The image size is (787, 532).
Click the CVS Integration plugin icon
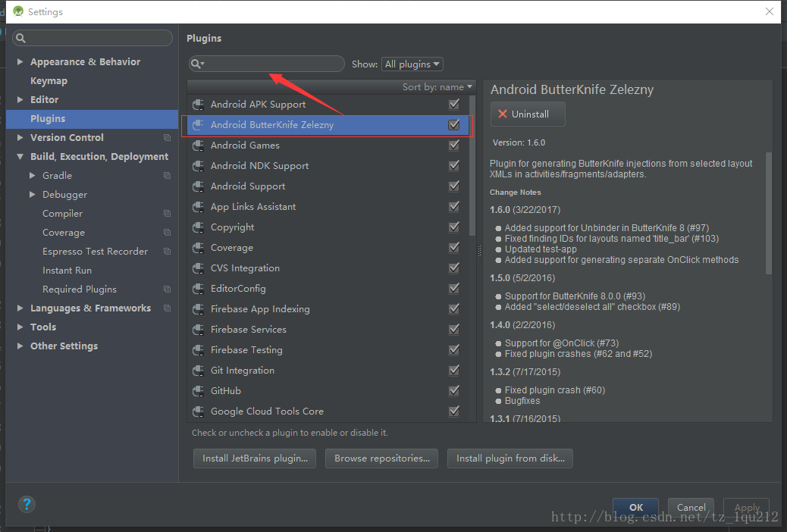[x=198, y=268]
